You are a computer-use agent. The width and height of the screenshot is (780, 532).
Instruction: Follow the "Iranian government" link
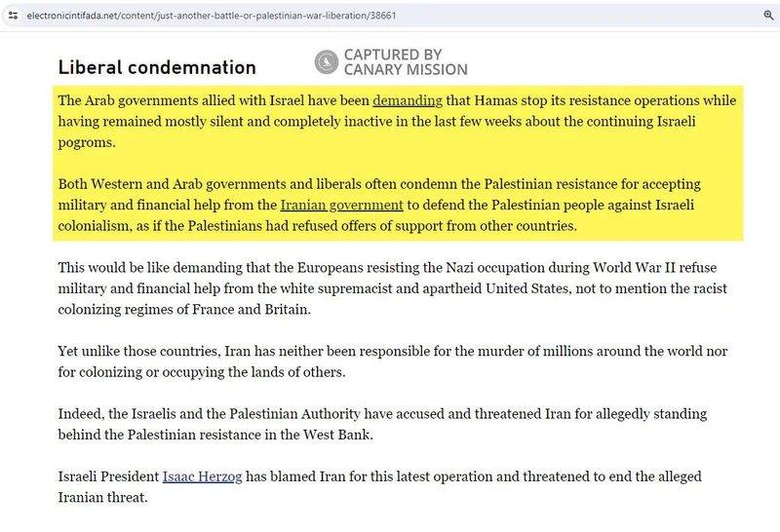(x=341, y=205)
